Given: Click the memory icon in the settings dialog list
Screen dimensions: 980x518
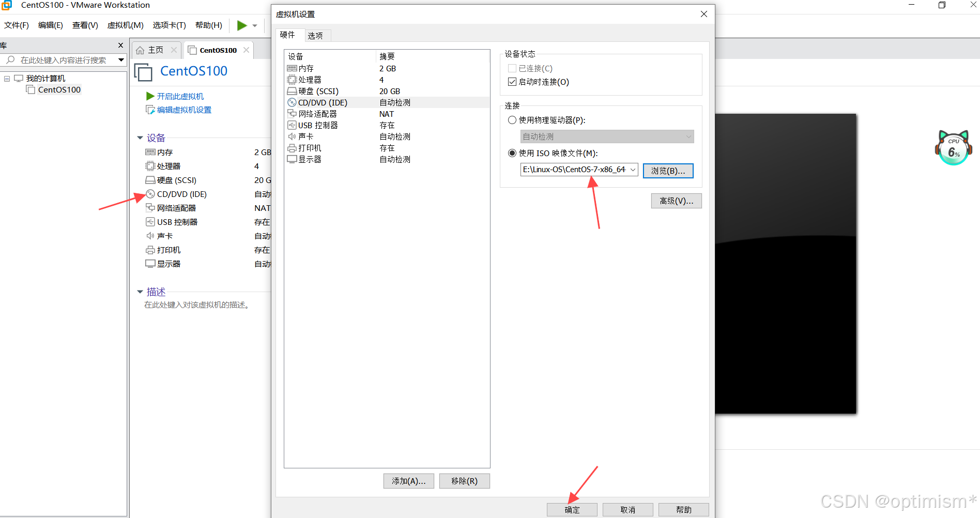Looking at the screenshot, I should coord(292,68).
